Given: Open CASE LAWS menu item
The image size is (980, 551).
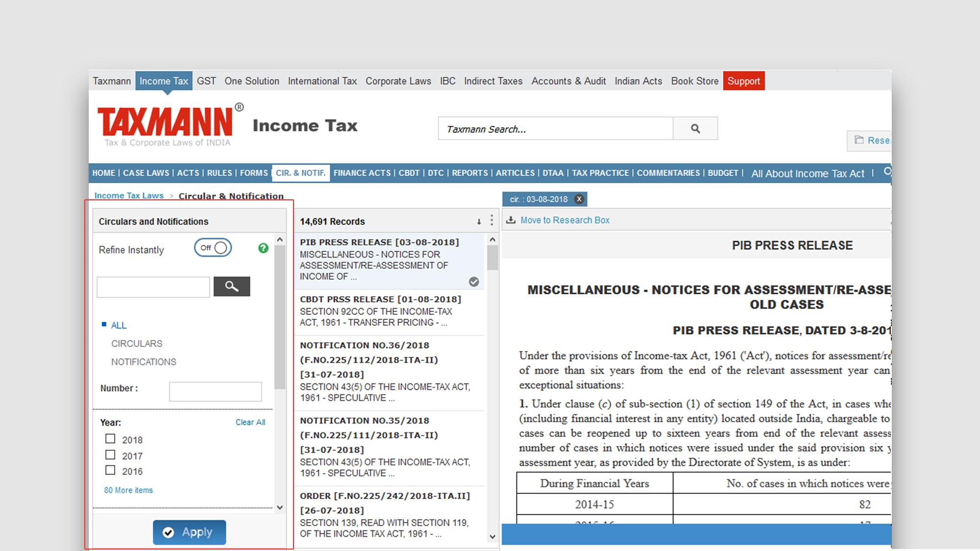Looking at the screenshot, I should pyautogui.click(x=146, y=173).
